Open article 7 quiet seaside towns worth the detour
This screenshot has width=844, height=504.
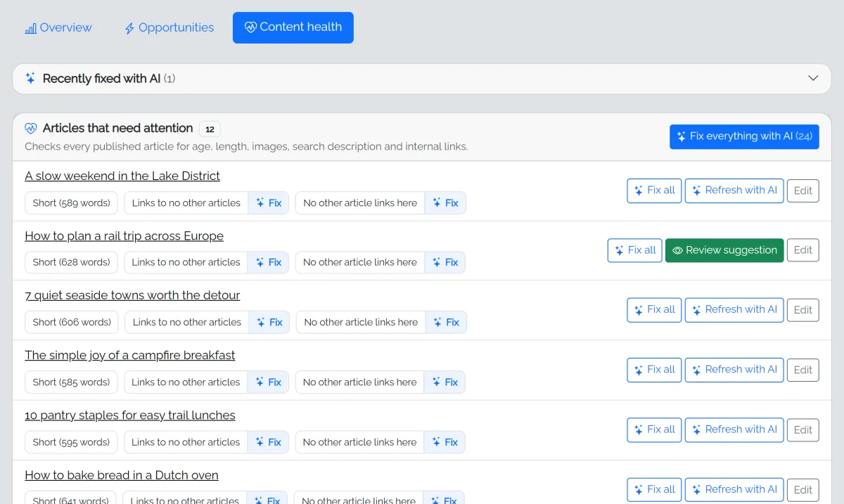pyautogui.click(x=132, y=295)
